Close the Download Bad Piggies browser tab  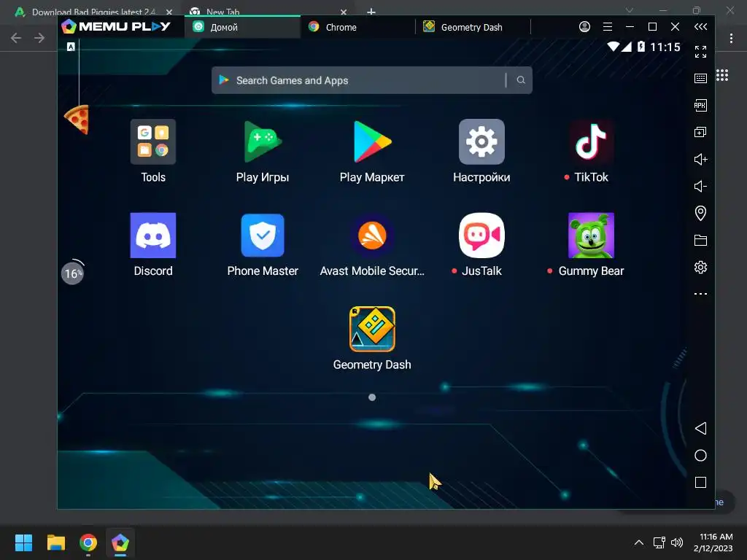tap(169, 12)
